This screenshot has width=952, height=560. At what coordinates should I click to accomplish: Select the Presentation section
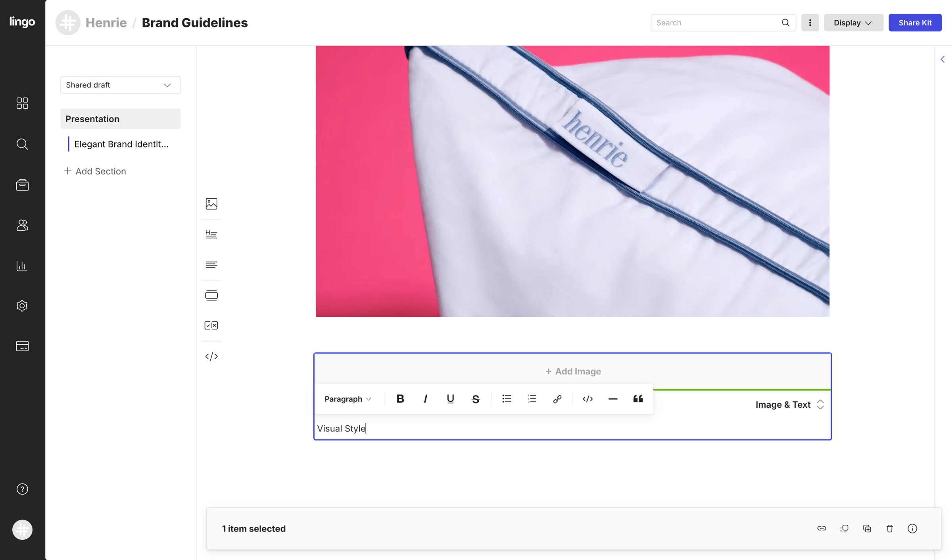pos(120,119)
